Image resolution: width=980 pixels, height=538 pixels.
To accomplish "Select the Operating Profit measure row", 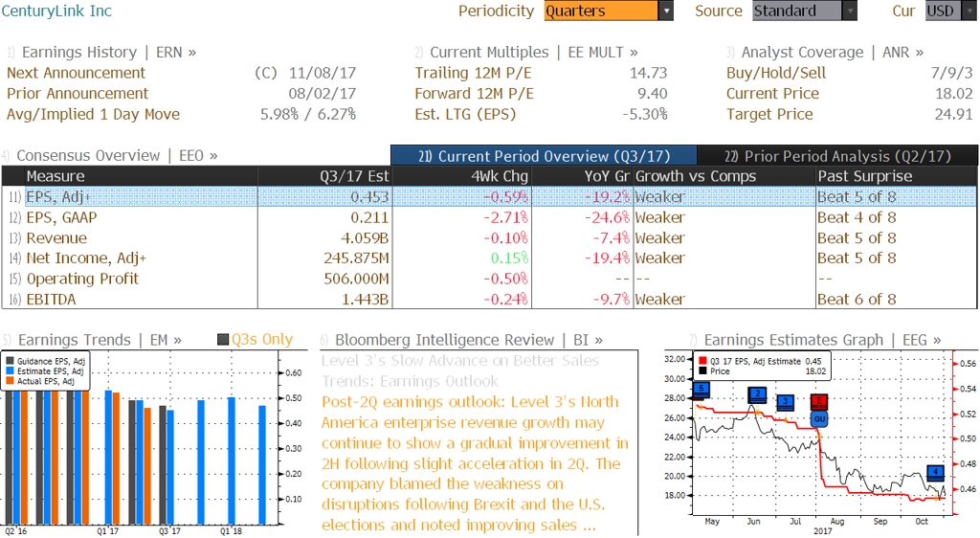I will pyautogui.click(x=489, y=279).
